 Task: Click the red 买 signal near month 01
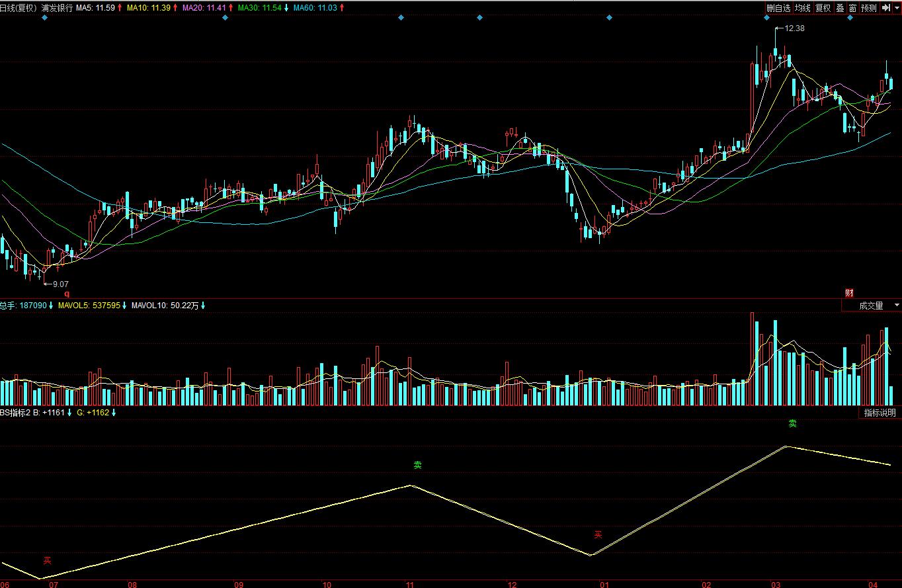[598, 534]
